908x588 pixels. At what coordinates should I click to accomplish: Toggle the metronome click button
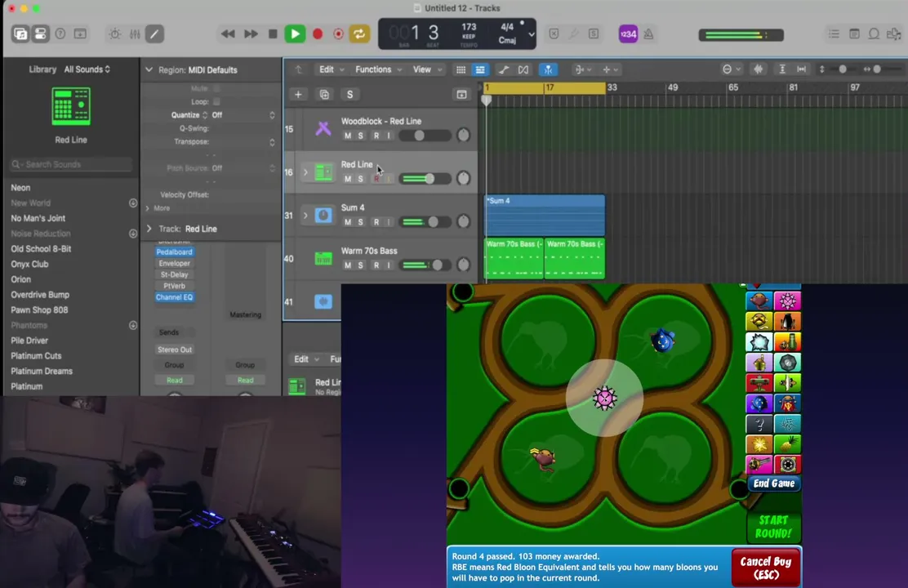tap(648, 33)
